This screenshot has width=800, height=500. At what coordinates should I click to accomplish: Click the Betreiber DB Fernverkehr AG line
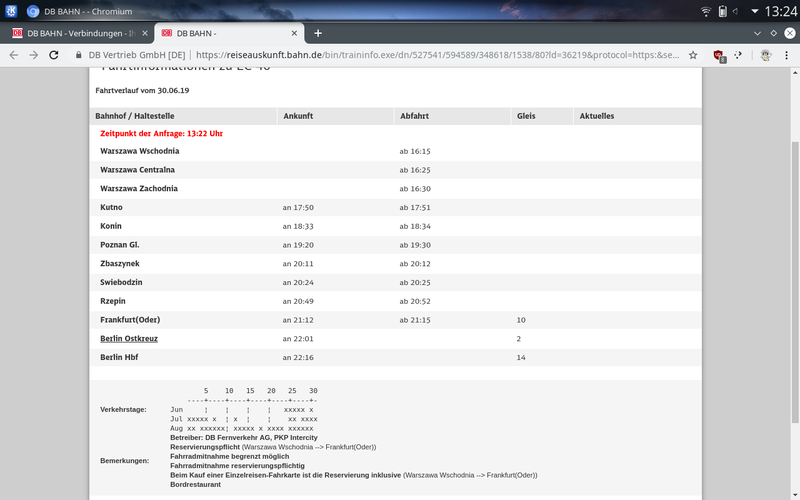[x=244, y=438]
